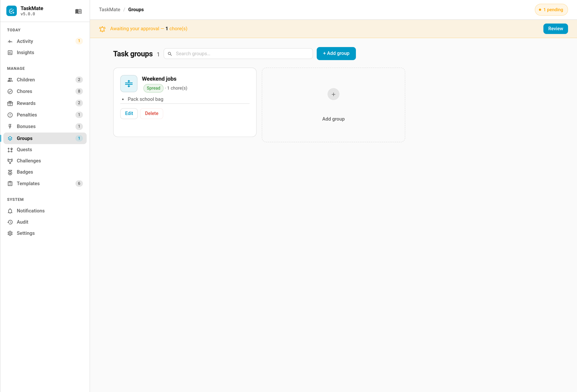
Task: Click the Chores checkmark icon
Action: [x=10, y=91]
